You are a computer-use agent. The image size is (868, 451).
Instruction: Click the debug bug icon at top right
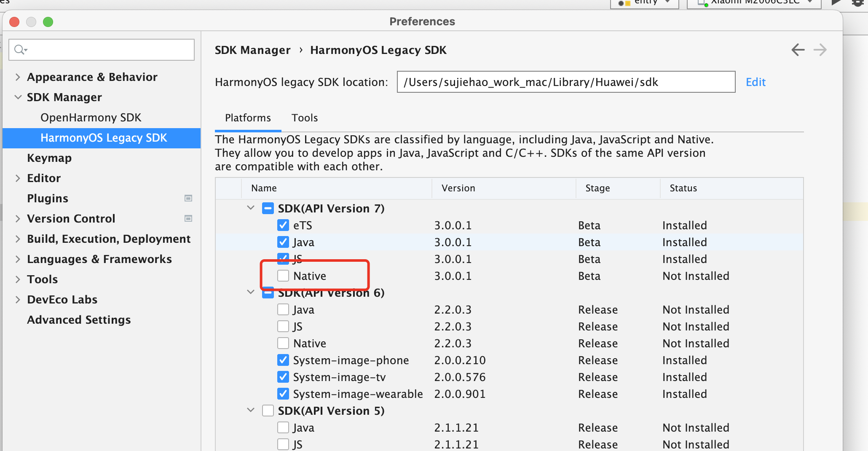pos(858,3)
